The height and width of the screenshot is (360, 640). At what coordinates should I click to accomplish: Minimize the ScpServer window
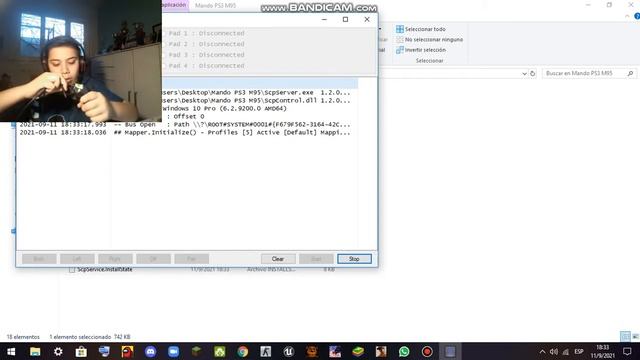[324, 19]
